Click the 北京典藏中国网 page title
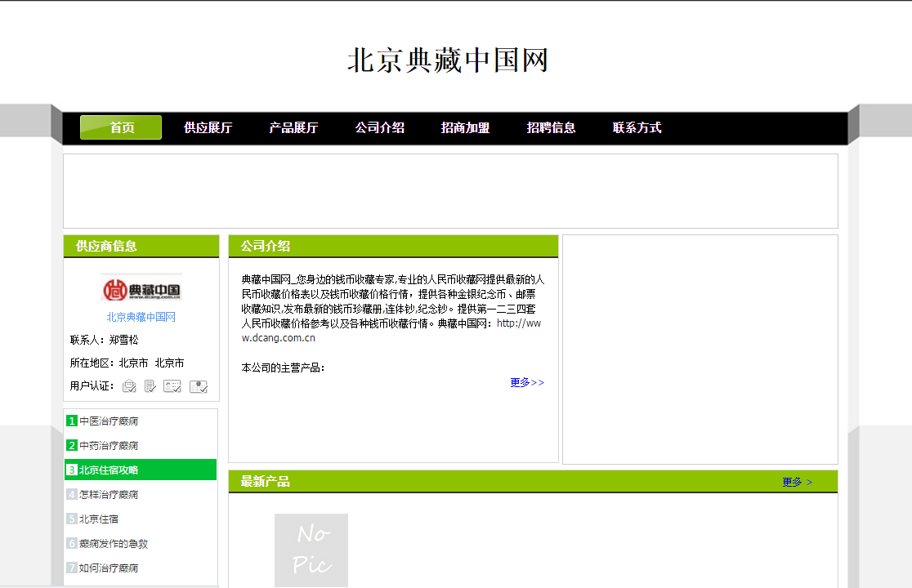 click(448, 60)
